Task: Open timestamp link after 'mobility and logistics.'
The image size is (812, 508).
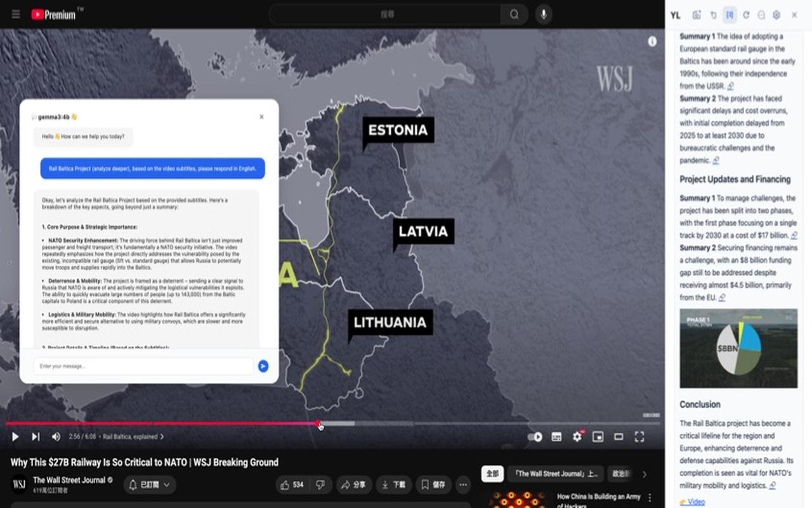Action: 773,486
